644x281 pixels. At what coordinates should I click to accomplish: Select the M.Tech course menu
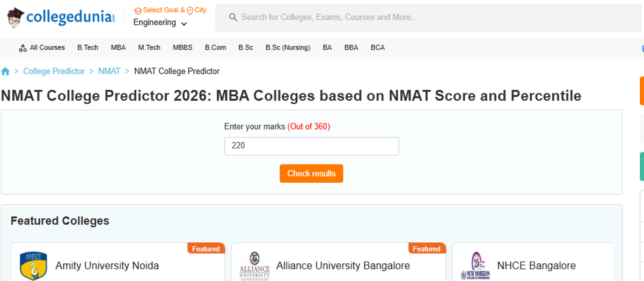(x=149, y=48)
